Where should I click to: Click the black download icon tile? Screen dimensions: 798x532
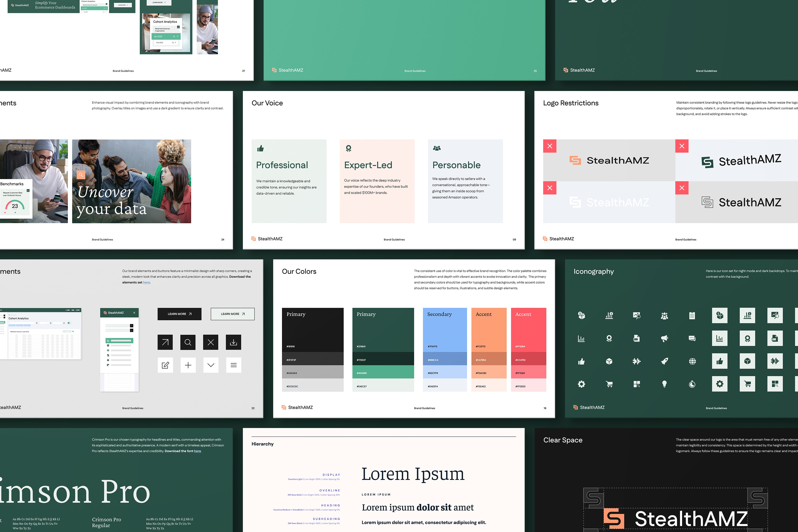click(x=234, y=342)
